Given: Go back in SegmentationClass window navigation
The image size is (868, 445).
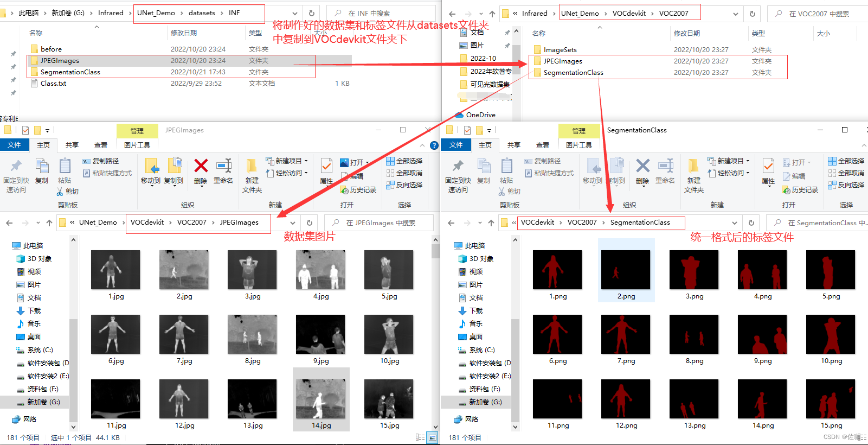Looking at the screenshot, I should [x=451, y=223].
